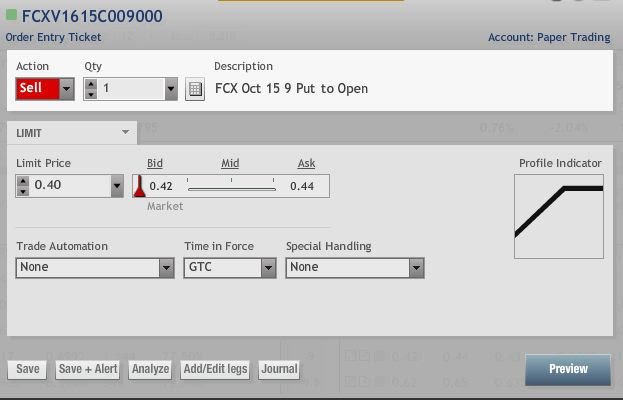
Task: Select the Mid price label
Action: coord(230,163)
